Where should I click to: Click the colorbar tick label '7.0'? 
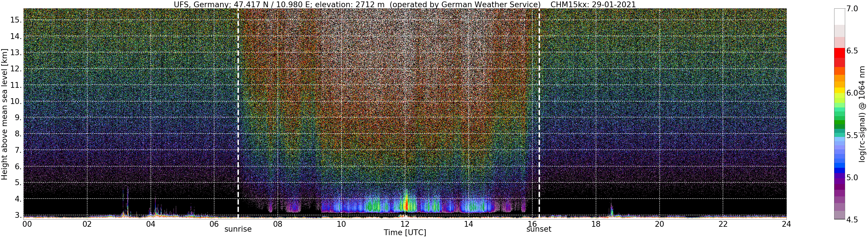[x=852, y=8]
